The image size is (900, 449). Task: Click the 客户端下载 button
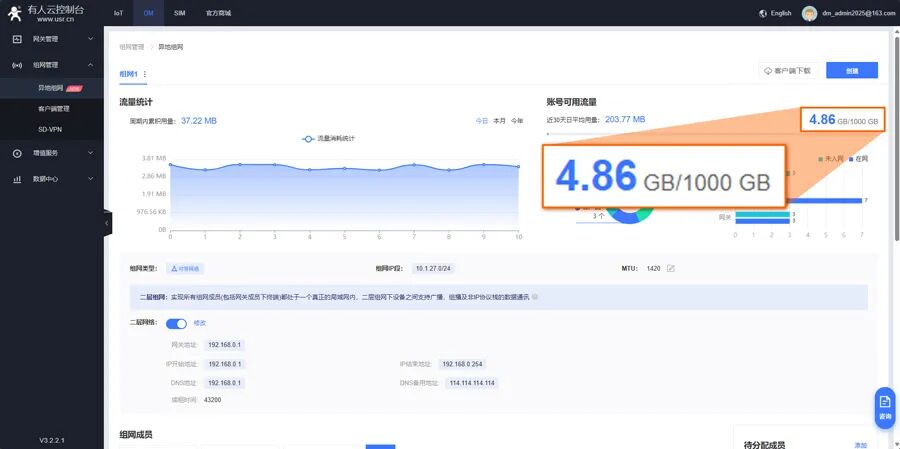[789, 70]
